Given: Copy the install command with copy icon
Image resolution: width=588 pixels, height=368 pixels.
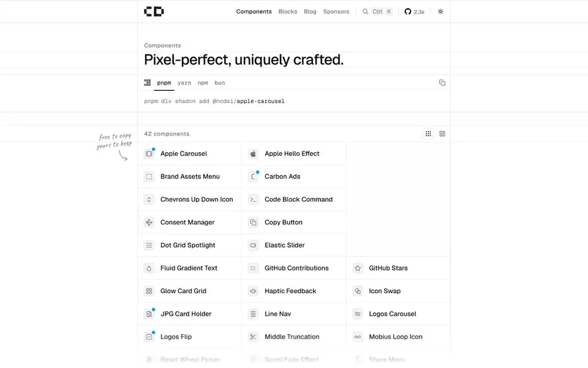Looking at the screenshot, I should [442, 83].
